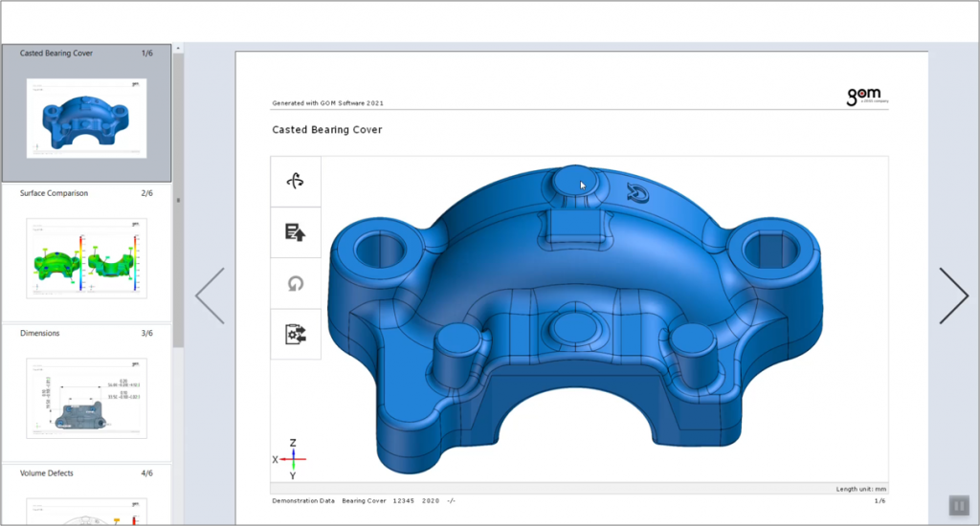Click the '12345' part number in footer
This screenshot has height=526, width=980.
point(403,501)
